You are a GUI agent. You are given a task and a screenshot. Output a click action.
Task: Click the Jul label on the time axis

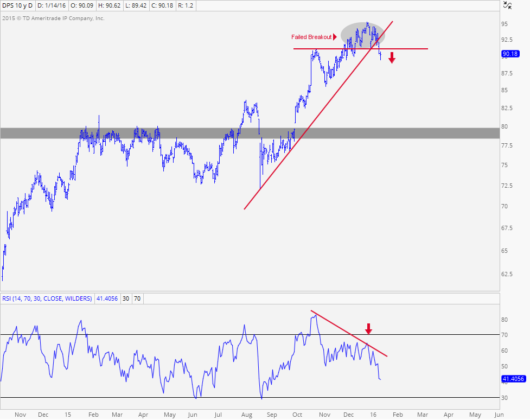pos(218,415)
